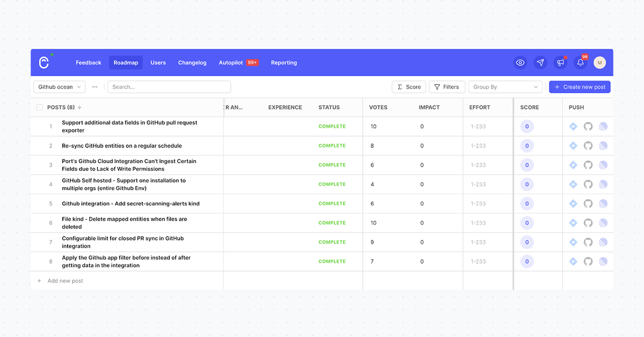Open the eye preview icon in header
The image size is (644, 337).
coord(520,63)
